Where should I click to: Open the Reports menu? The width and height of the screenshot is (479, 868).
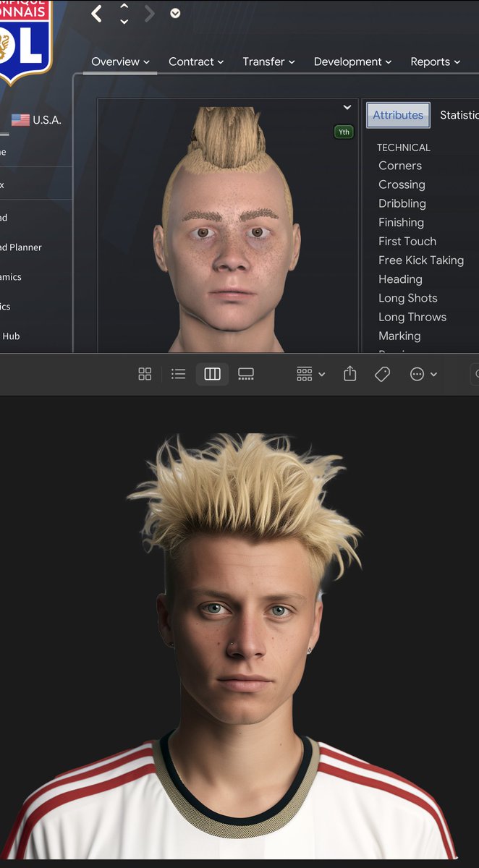(x=435, y=62)
